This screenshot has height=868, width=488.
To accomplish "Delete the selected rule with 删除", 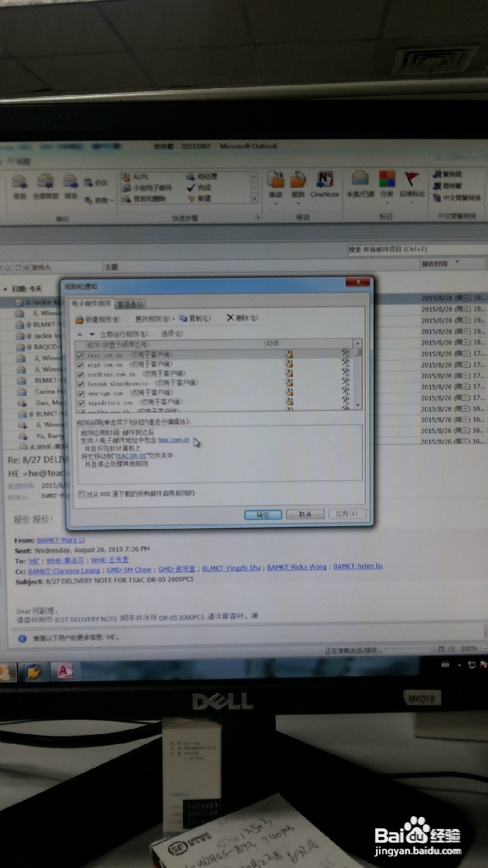I will point(242,318).
